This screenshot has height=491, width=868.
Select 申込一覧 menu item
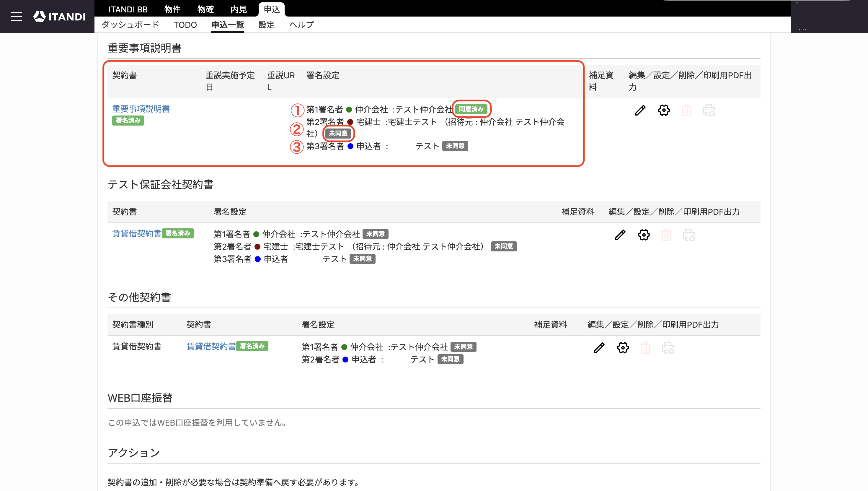click(x=227, y=25)
